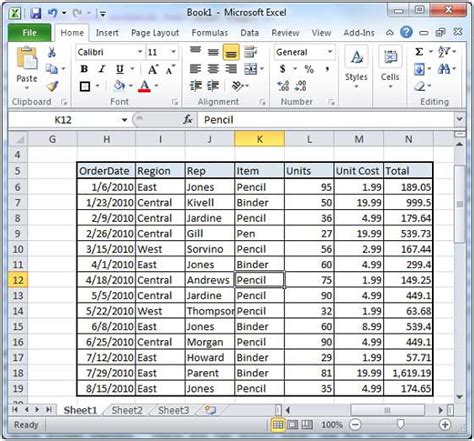
Task: Open Paste options dropdown arrow
Action: (x=27, y=88)
